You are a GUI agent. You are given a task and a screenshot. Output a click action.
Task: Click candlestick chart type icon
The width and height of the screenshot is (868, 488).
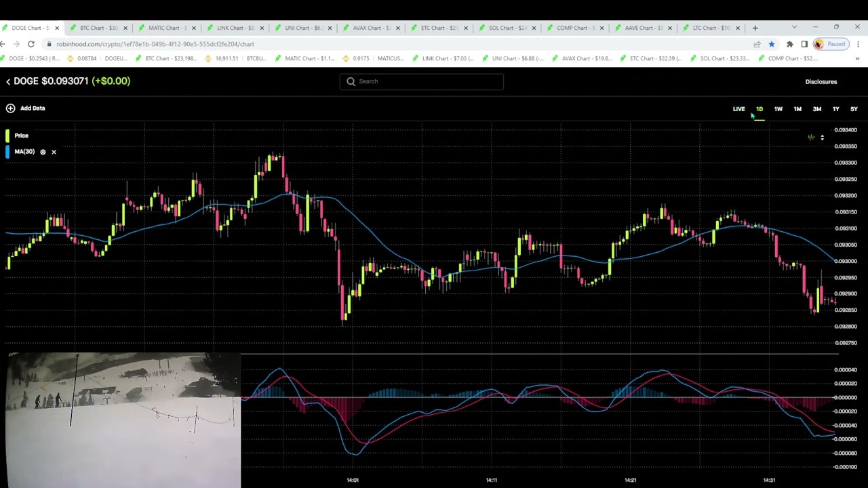tap(811, 137)
